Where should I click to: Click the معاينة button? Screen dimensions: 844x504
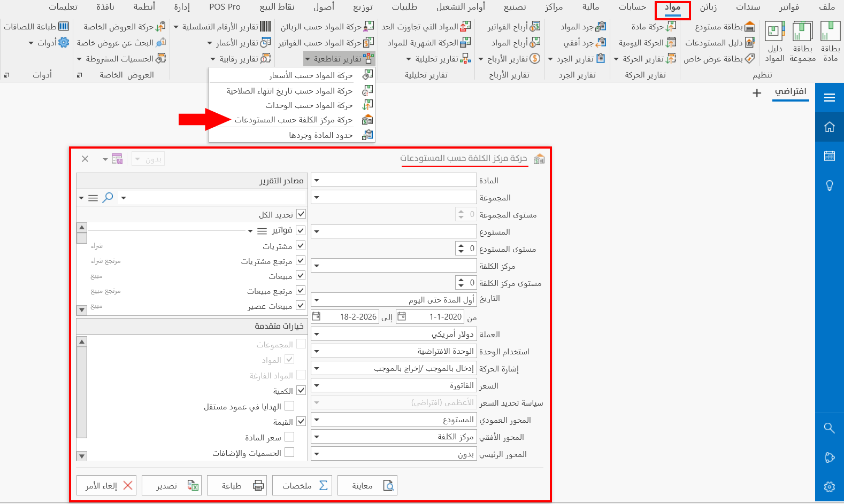point(367,485)
